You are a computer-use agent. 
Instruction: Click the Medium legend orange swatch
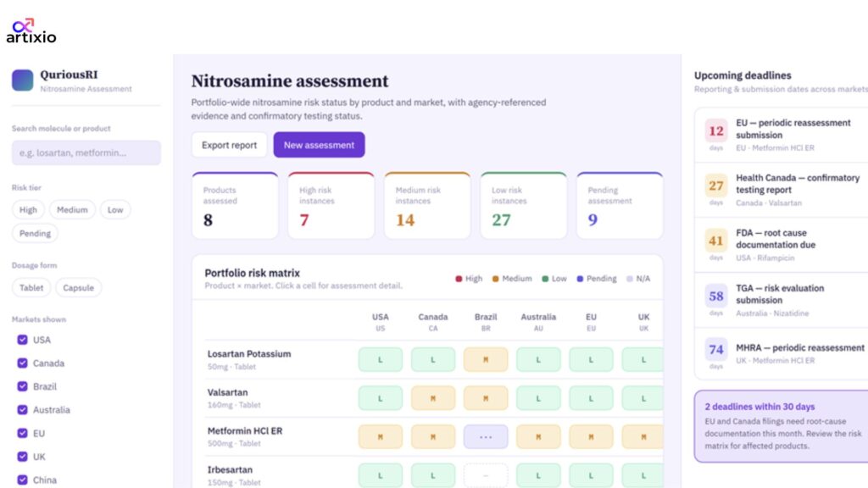(495, 279)
